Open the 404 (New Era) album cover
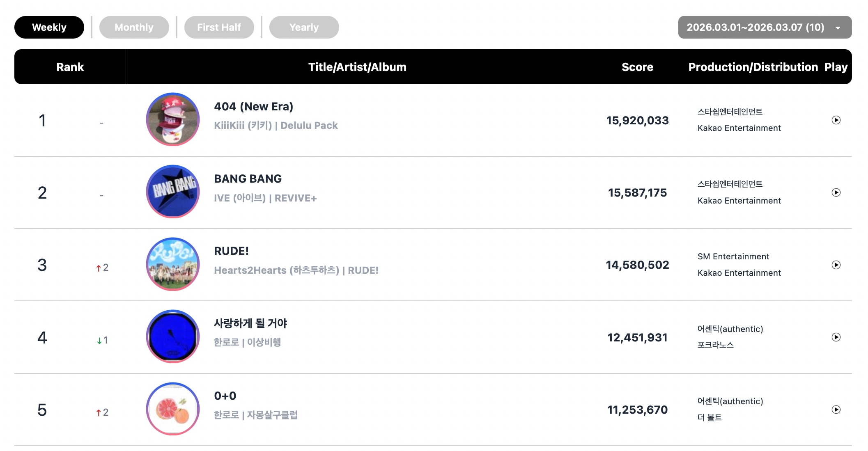The height and width of the screenshot is (451, 868). (x=173, y=119)
